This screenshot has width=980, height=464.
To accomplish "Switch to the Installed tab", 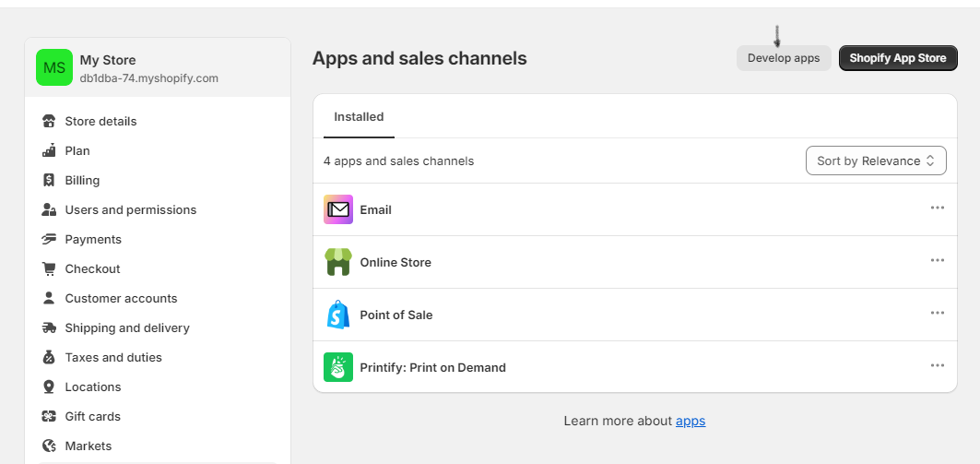I will (x=359, y=117).
